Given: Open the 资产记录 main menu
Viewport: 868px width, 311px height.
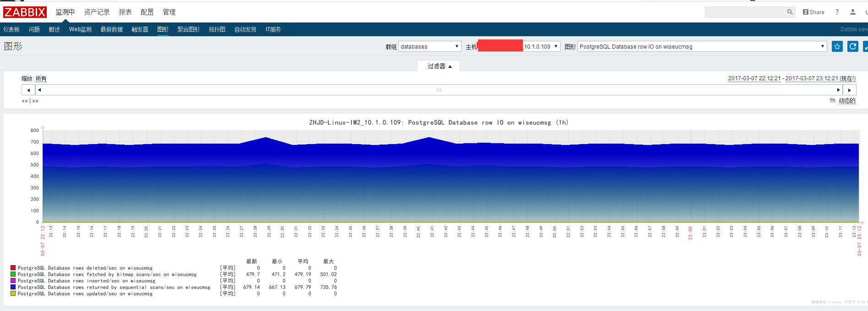Looking at the screenshot, I should tap(97, 12).
